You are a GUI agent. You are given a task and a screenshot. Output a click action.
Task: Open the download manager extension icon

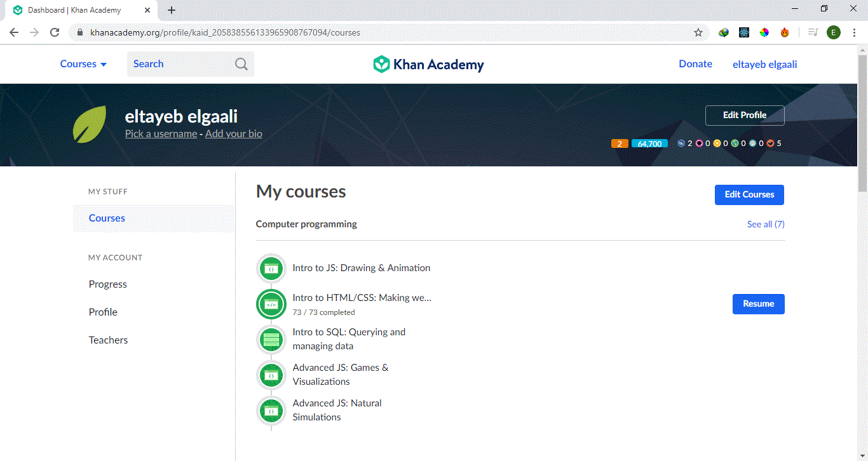pyautogui.click(x=724, y=32)
